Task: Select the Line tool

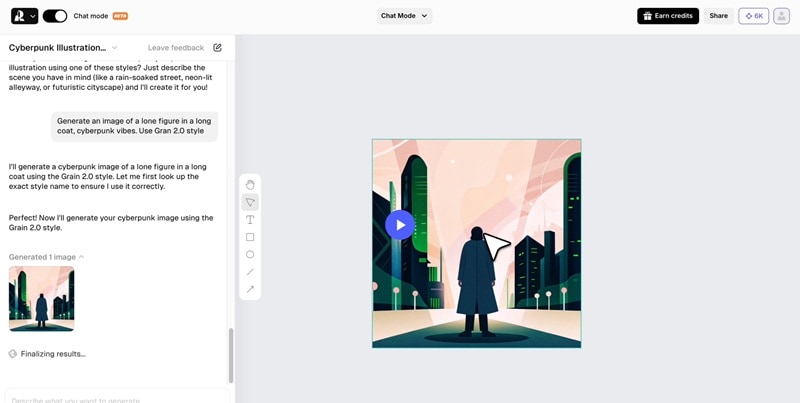Action: [x=250, y=272]
